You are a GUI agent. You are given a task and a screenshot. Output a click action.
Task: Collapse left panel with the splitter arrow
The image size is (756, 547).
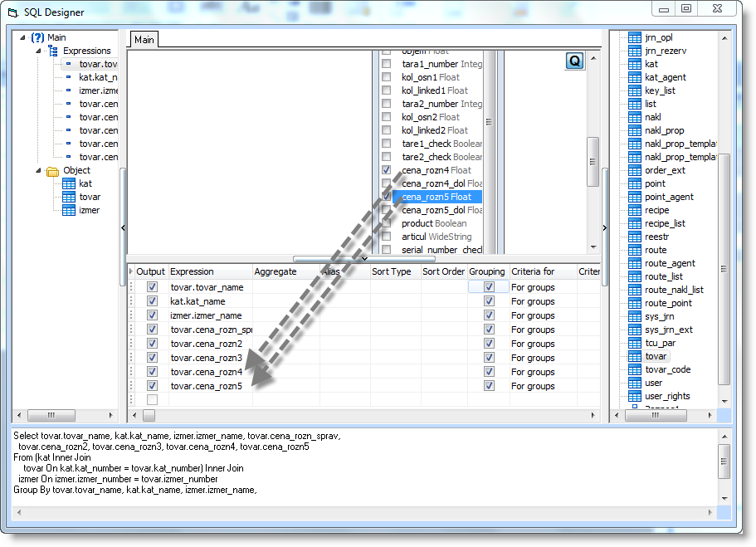pos(123,227)
